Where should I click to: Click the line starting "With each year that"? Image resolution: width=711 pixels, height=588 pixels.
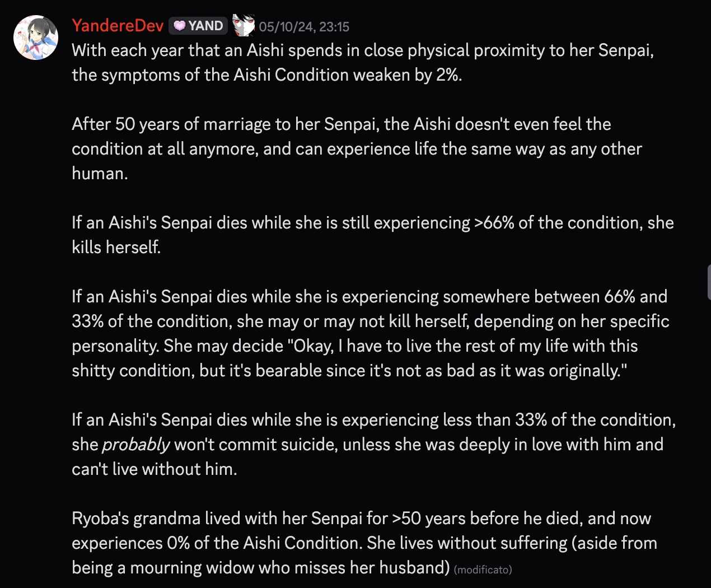(362, 50)
